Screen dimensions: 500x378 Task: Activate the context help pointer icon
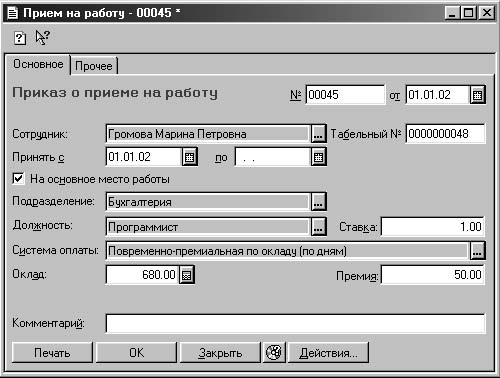coord(42,37)
